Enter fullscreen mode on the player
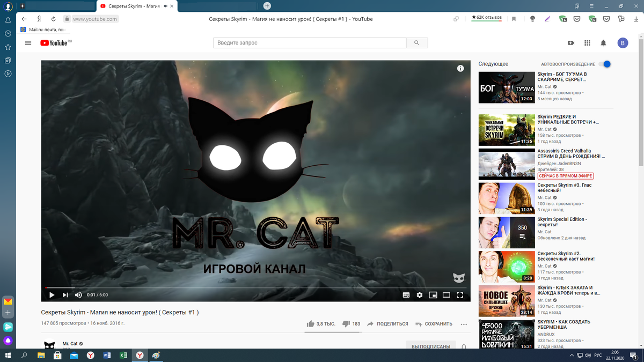This screenshot has height=362, width=644. (x=459, y=294)
